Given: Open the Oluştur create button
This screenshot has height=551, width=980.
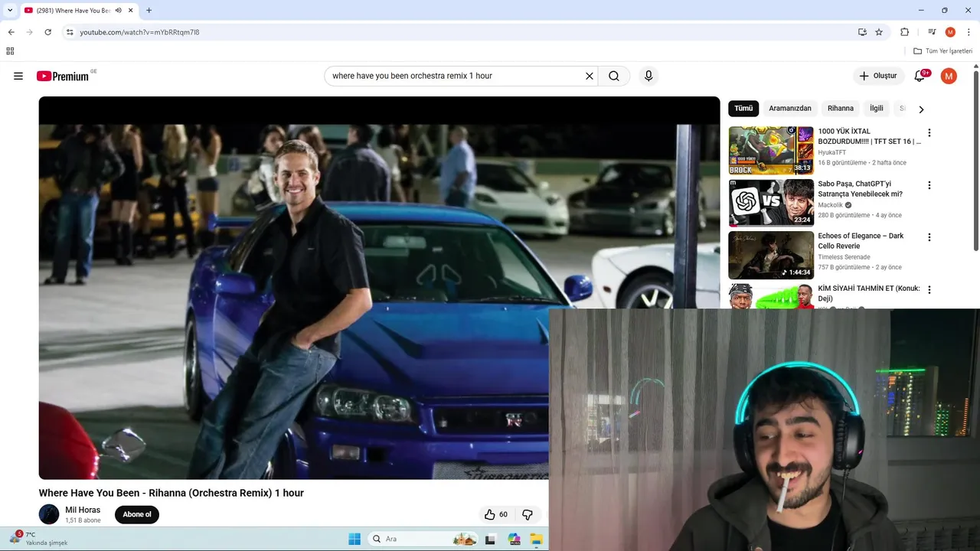Looking at the screenshot, I should [878, 76].
